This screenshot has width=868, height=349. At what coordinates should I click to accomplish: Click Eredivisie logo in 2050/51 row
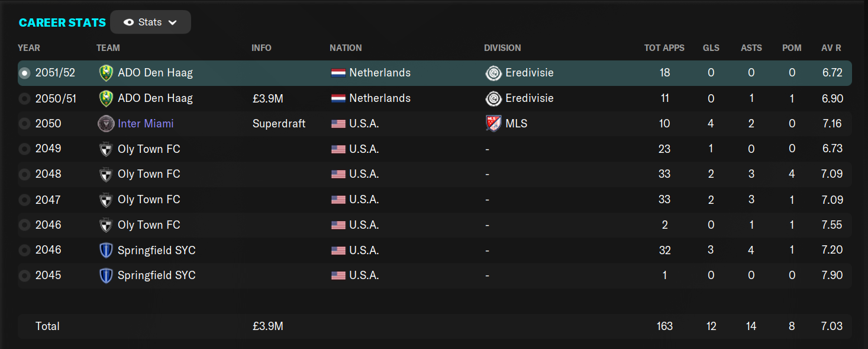pos(493,98)
